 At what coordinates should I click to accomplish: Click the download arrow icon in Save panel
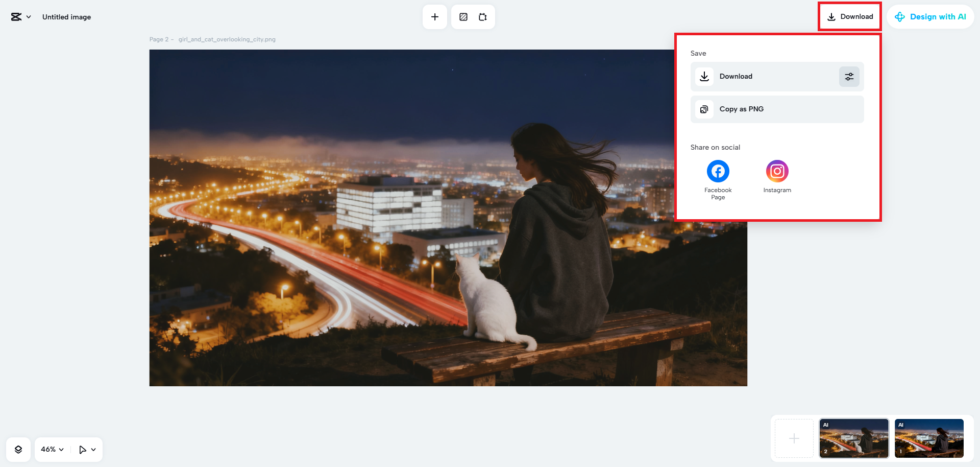[704, 77]
